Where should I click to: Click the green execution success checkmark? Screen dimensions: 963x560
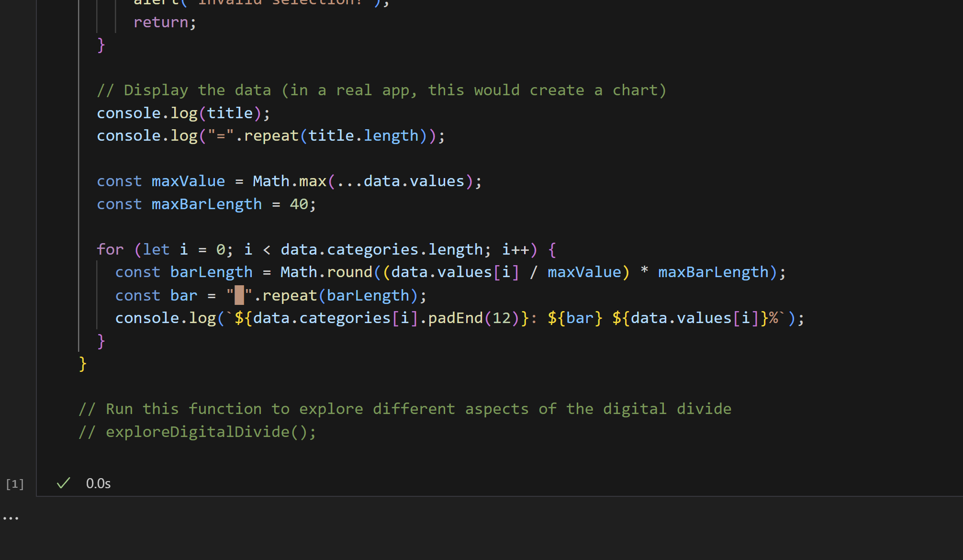tap(63, 483)
